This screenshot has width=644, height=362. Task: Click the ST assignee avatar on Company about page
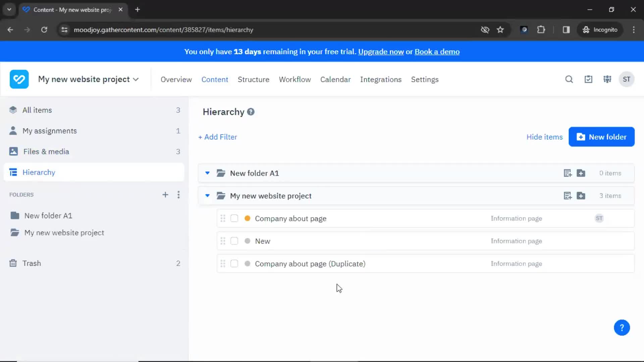click(x=599, y=219)
